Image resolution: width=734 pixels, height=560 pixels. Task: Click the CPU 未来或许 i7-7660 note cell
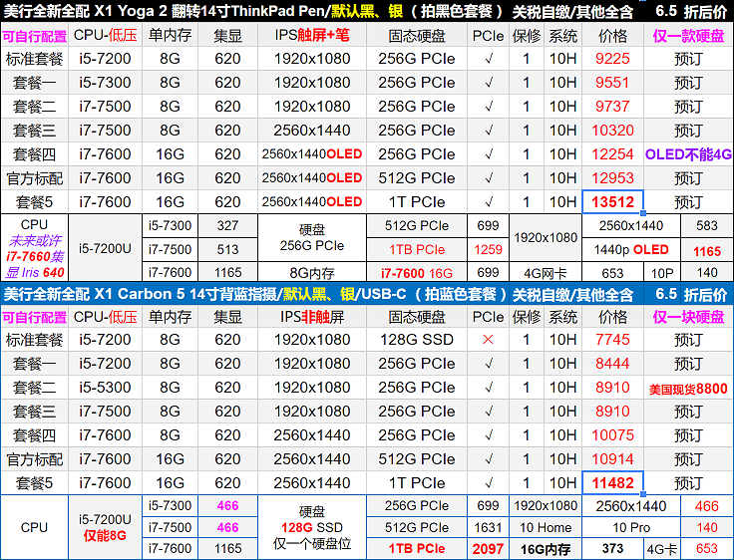click(34, 248)
